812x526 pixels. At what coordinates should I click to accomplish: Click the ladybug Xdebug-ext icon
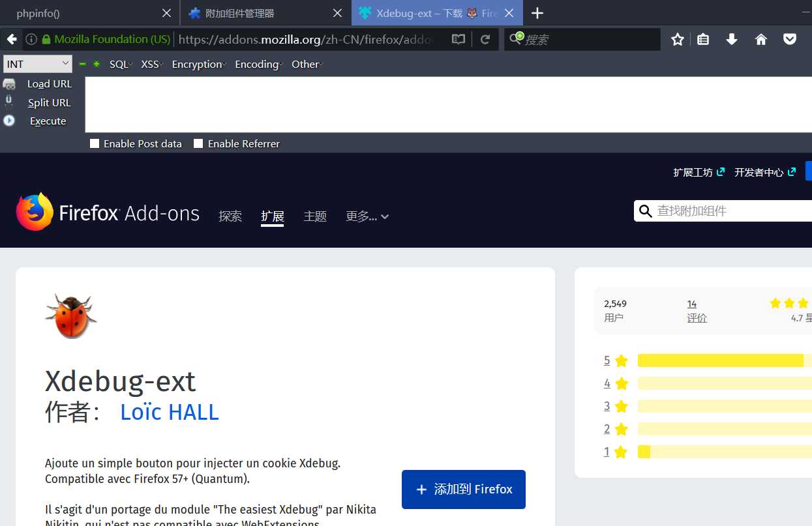click(x=70, y=316)
